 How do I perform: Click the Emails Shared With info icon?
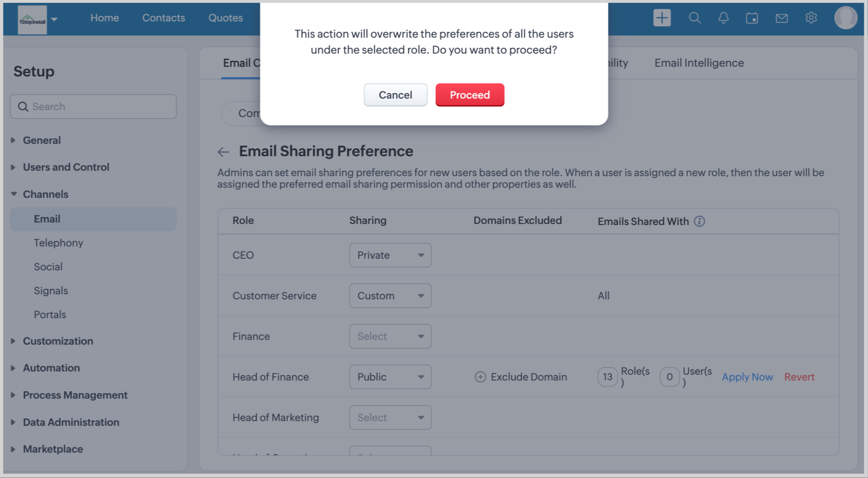point(699,221)
